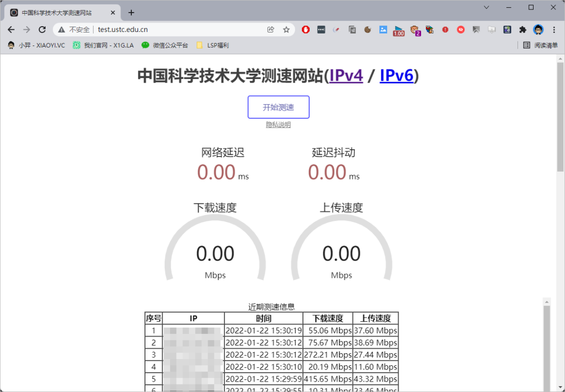The height and width of the screenshot is (392, 565).
Task: Start the speed test with 开始测速
Action: 278,107
